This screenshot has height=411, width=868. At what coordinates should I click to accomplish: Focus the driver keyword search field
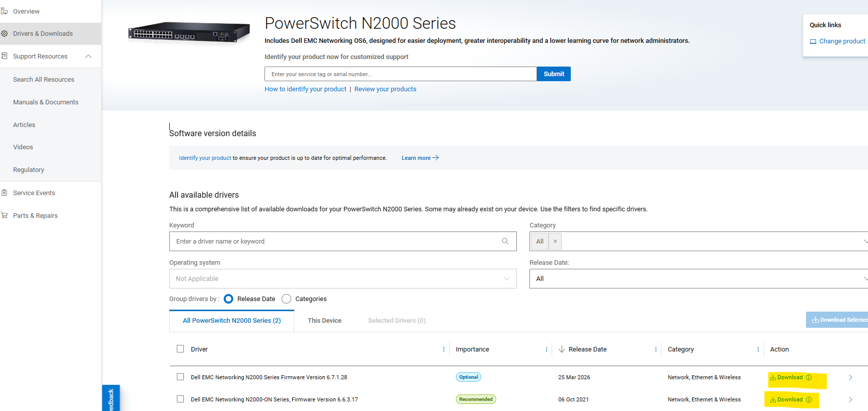[x=343, y=242]
